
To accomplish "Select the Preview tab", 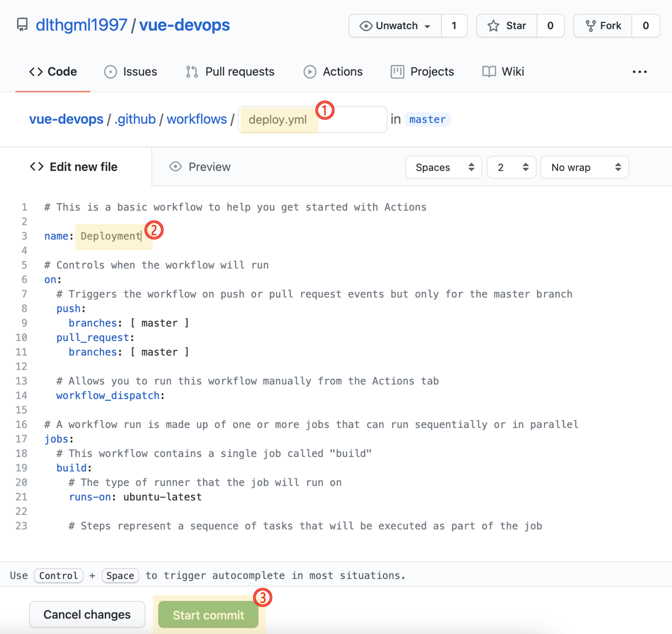I will 200,167.
